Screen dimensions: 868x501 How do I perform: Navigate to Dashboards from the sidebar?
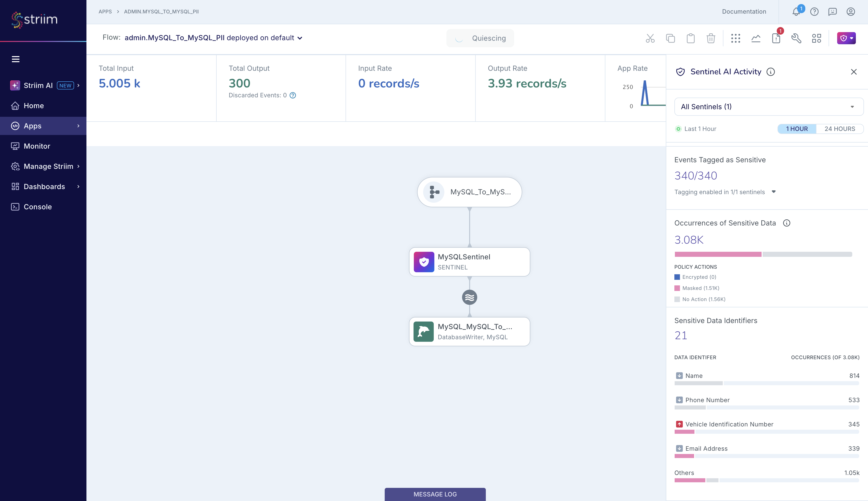(x=44, y=186)
